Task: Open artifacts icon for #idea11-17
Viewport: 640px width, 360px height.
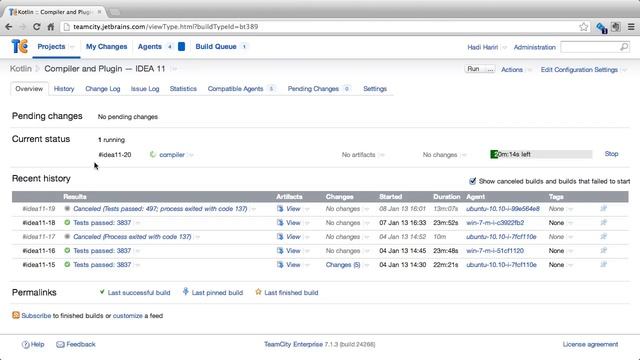Action: pos(280,237)
